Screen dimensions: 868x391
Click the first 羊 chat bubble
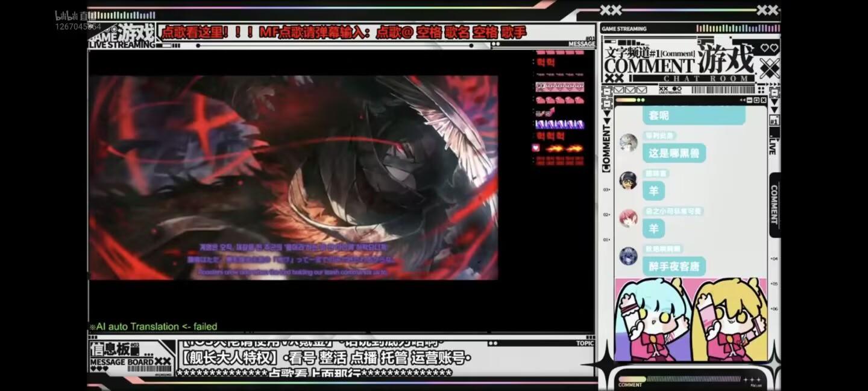pos(654,191)
